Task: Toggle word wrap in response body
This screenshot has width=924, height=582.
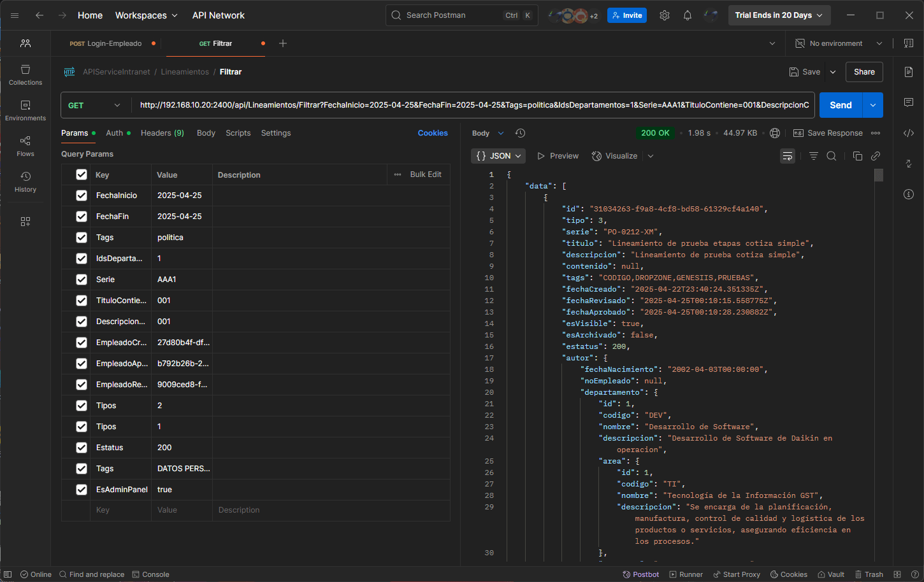Action: (788, 156)
